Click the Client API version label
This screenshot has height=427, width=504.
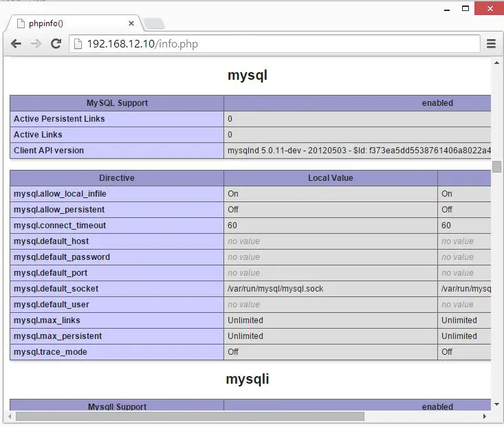[x=49, y=150]
